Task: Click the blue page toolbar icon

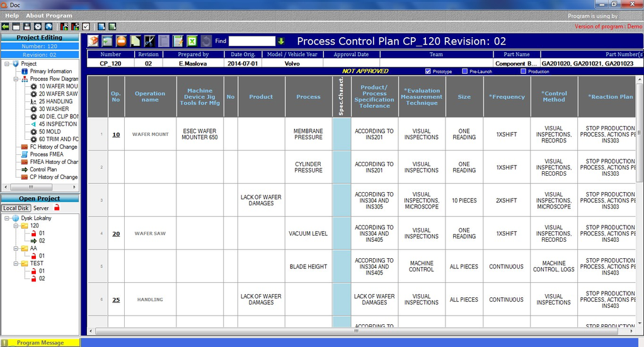Action: [x=101, y=26]
